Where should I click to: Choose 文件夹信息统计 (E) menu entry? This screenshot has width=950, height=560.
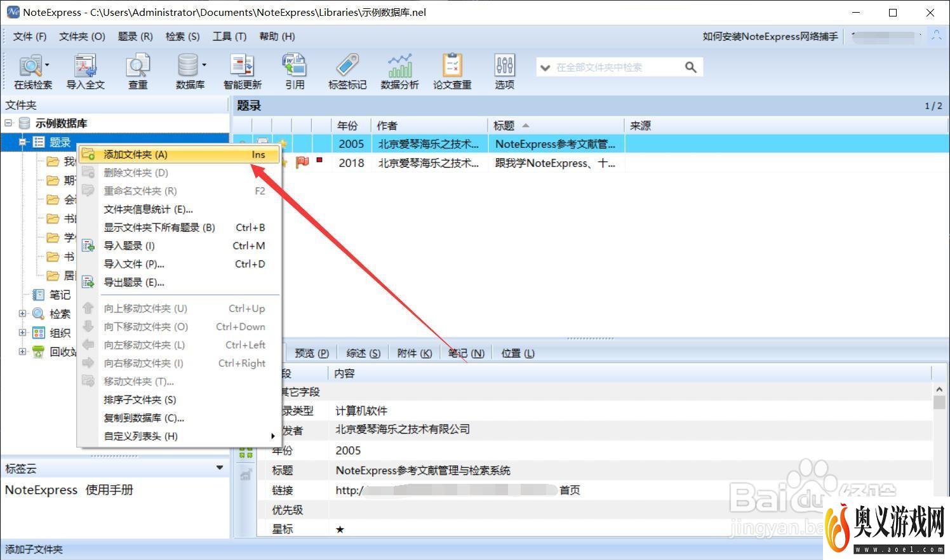click(180, 209)
